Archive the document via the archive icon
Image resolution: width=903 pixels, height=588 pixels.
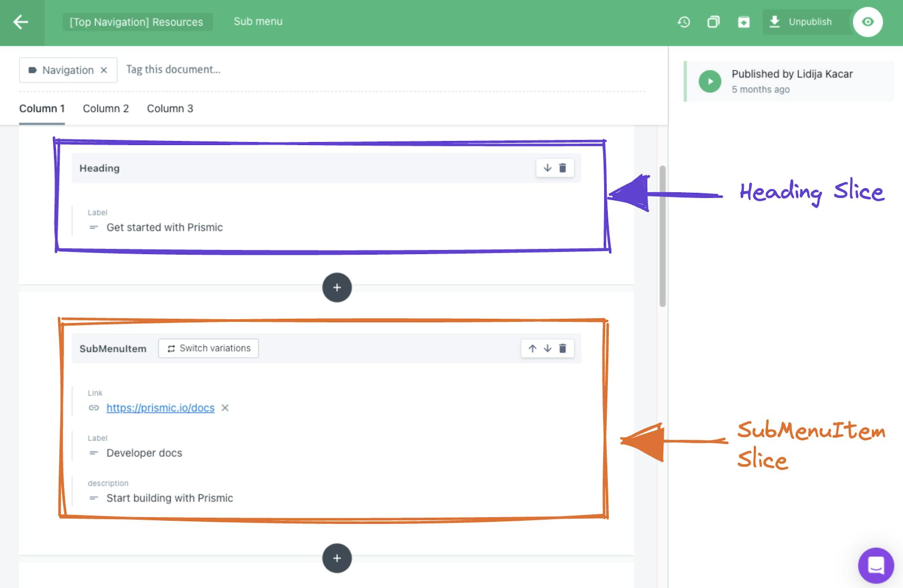coord(744,22)
